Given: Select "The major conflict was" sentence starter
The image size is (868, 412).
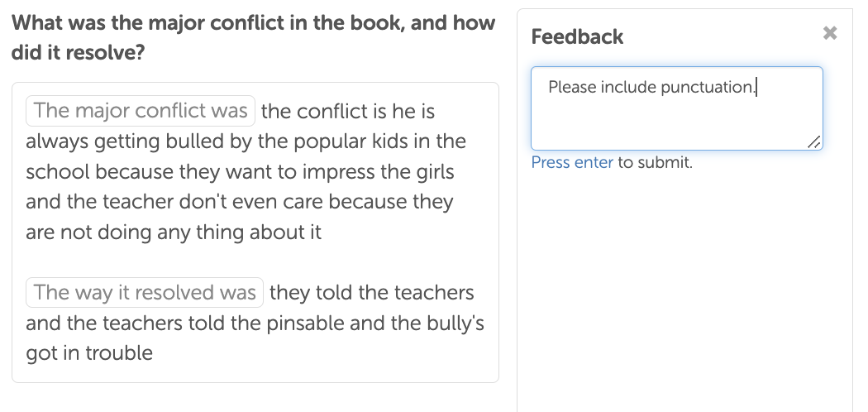Looking at the screenshot, I should coord(141,111).
